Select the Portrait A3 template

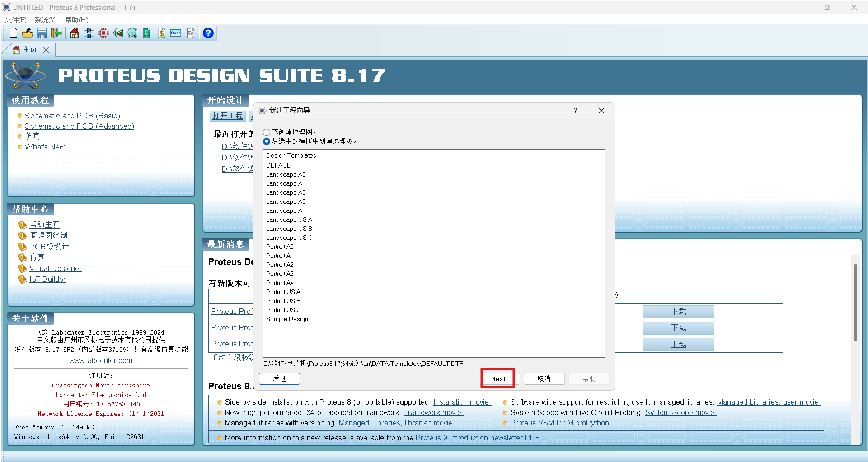point(280,274)
